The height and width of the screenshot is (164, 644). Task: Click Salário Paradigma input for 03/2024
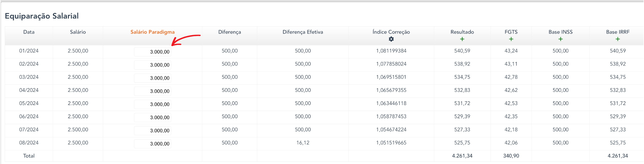pos(153,78)
